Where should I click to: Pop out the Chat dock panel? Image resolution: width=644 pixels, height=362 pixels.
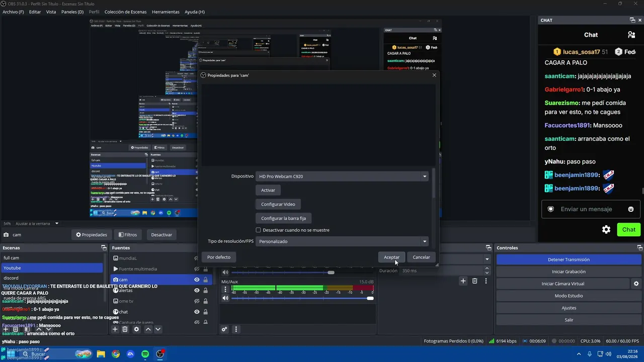[632, 20]
